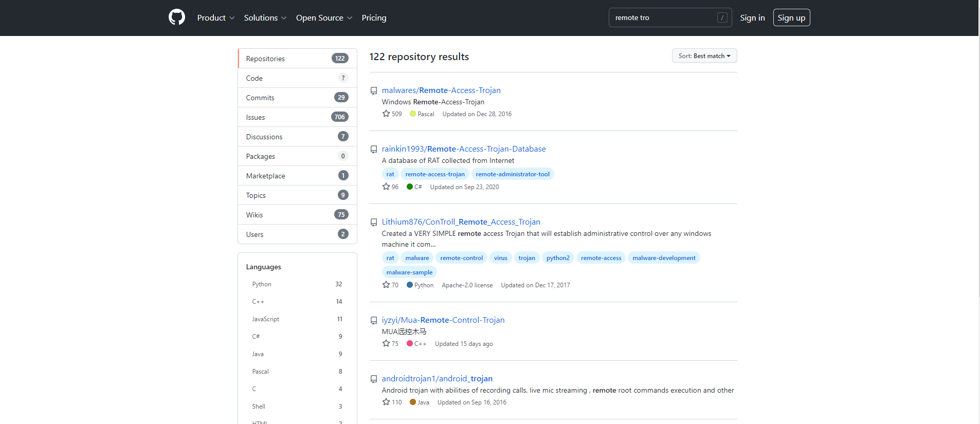980x424 pixels.
Task: Filter results by Java language in sidebar
Action: click(x=297, y=354)
